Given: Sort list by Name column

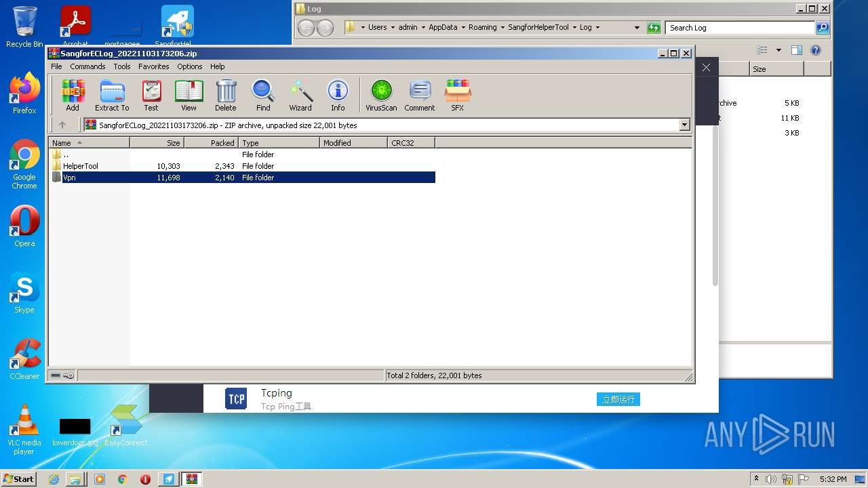Looking at the screenshot, I should pos(89,143).
